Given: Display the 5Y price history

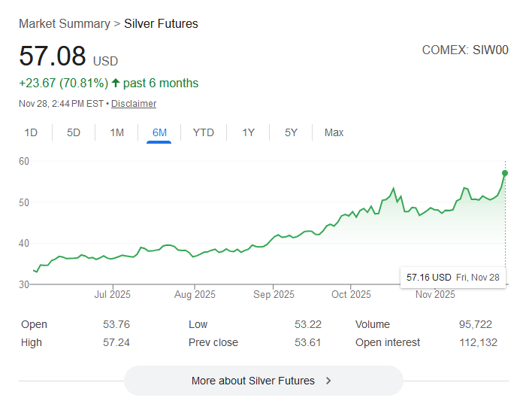Looking at the screenshot, I should 291,132.
